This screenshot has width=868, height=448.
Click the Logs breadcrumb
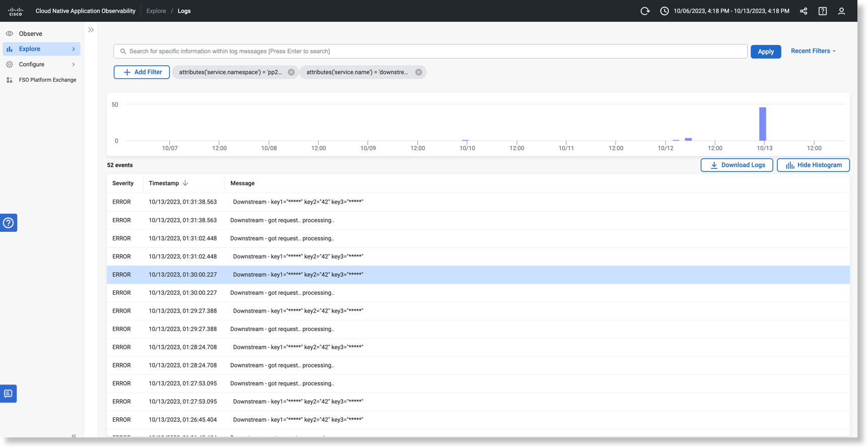pos(184,11)
